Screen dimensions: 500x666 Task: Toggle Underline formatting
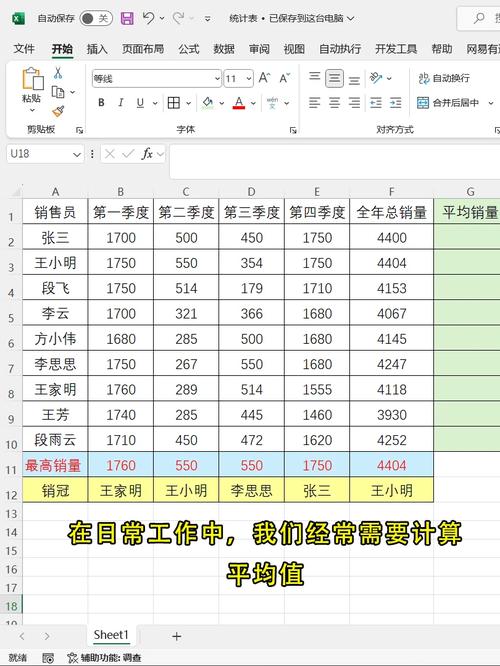[140, 103]
